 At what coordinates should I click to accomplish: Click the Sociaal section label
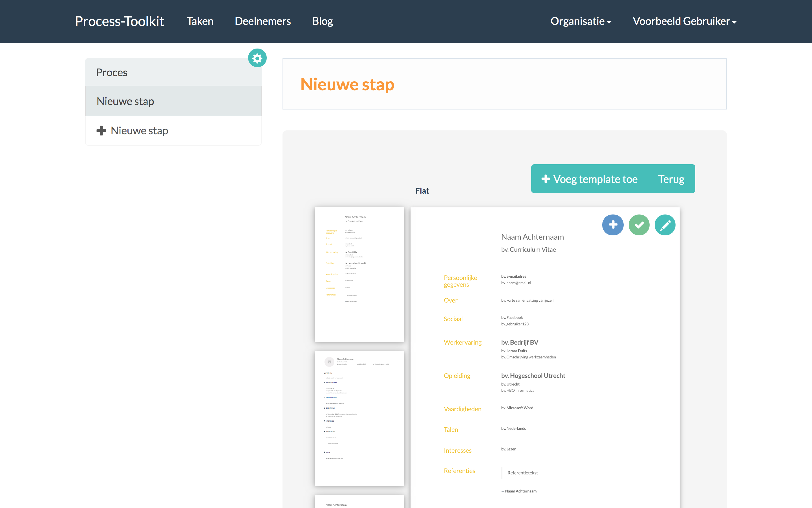(x=453, y=319)
